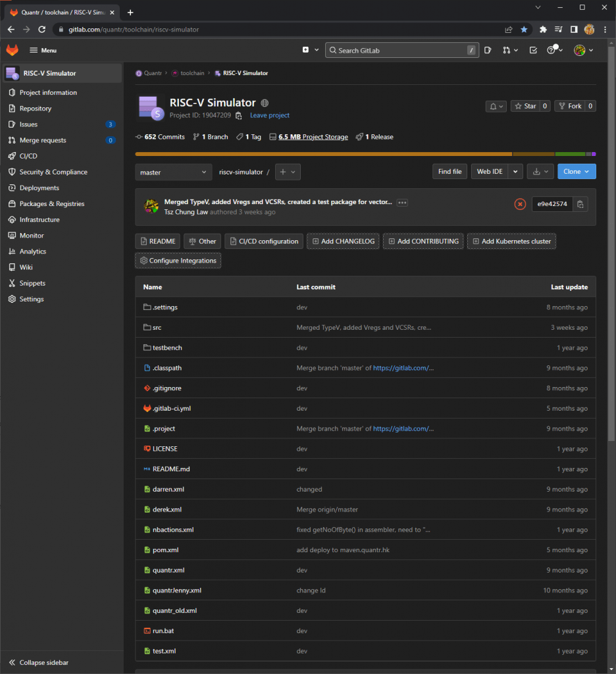The height and width of the screenshot is (674, 616).
Task: Expand the Clone dropdown
Action: pos(577,171)
